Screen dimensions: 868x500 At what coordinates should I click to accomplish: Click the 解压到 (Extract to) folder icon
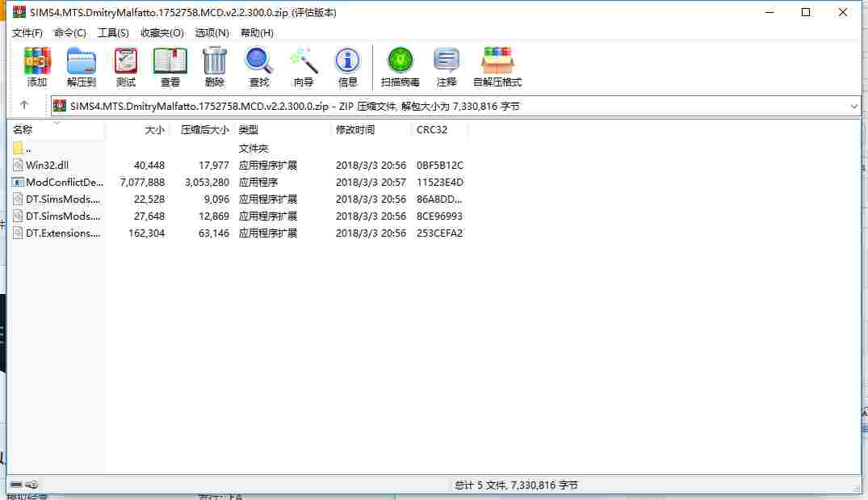point(82,66)
